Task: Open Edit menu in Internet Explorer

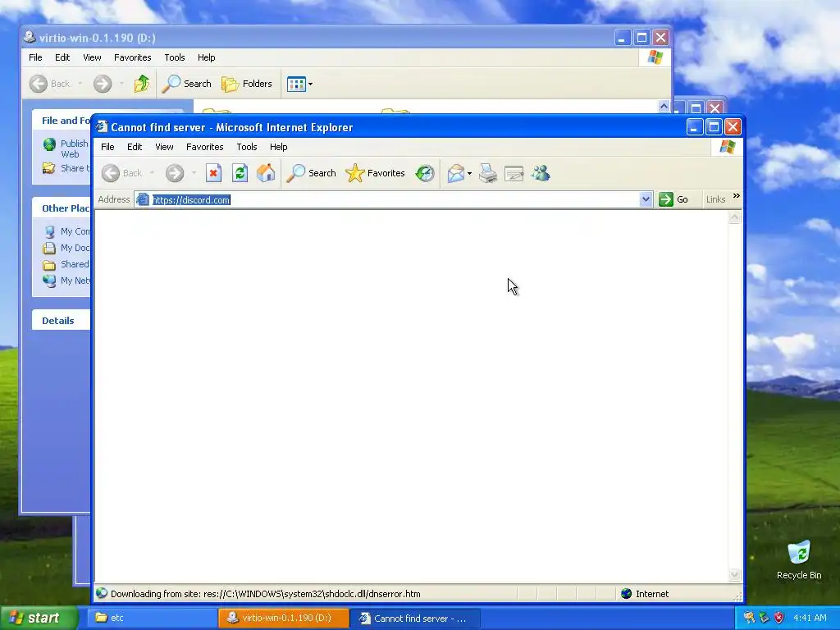Action: point(135,147)
